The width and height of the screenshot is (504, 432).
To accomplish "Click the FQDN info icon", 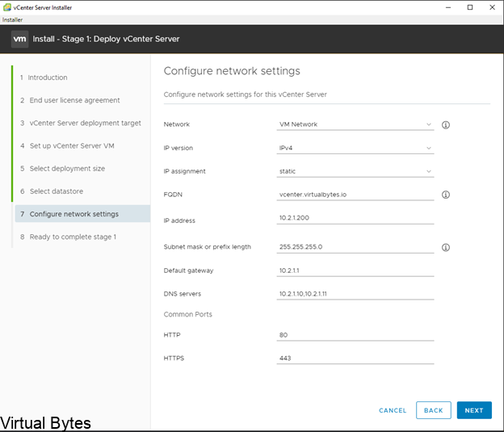I will coord(446,195).
